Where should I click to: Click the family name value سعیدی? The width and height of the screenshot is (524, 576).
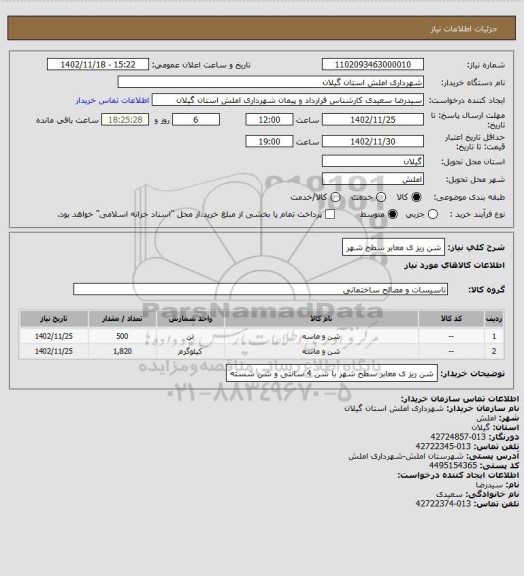point(450,494)
